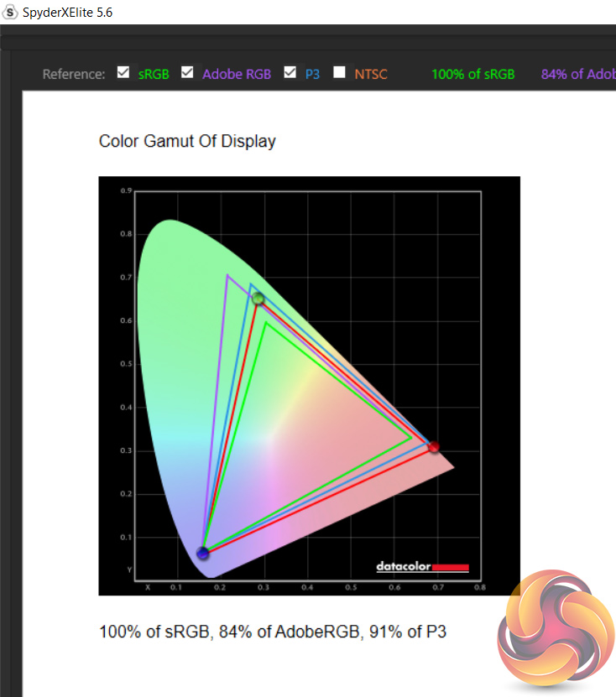Click the '100% of sRGB' green result text
This screenshot has width=616, height=697.
pyautogui.click(x=472, y=74)
